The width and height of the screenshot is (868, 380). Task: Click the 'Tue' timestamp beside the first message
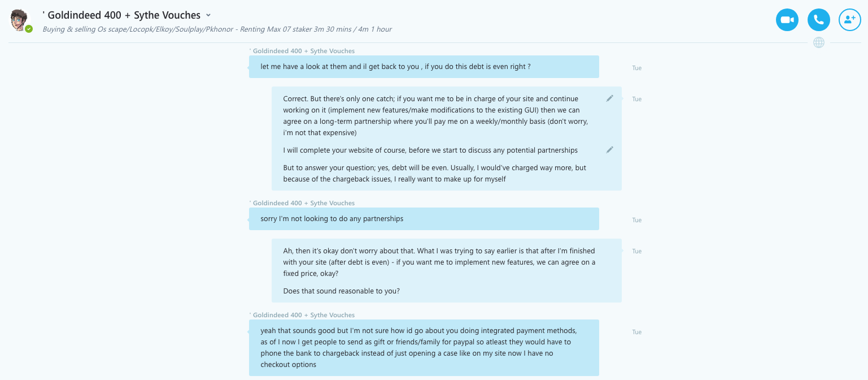(636, 68)
